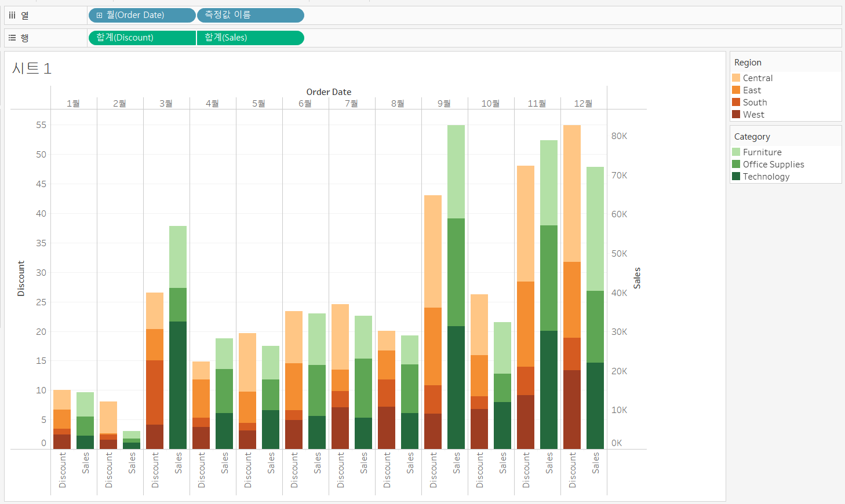Select the 11월 column header
Viewport: 845px width, 504px height.
click(537, 103)
